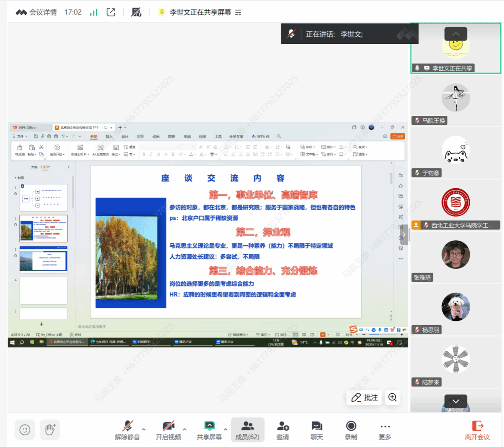Open the 聊天 chat panel
Viewport: 504px width, 447px height.
tap(316, 430)
